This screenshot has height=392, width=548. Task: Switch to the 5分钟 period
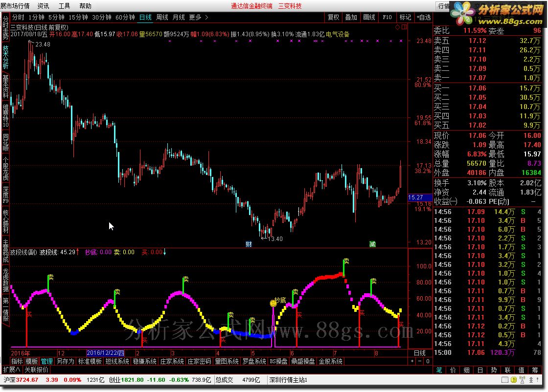[56, 17]
